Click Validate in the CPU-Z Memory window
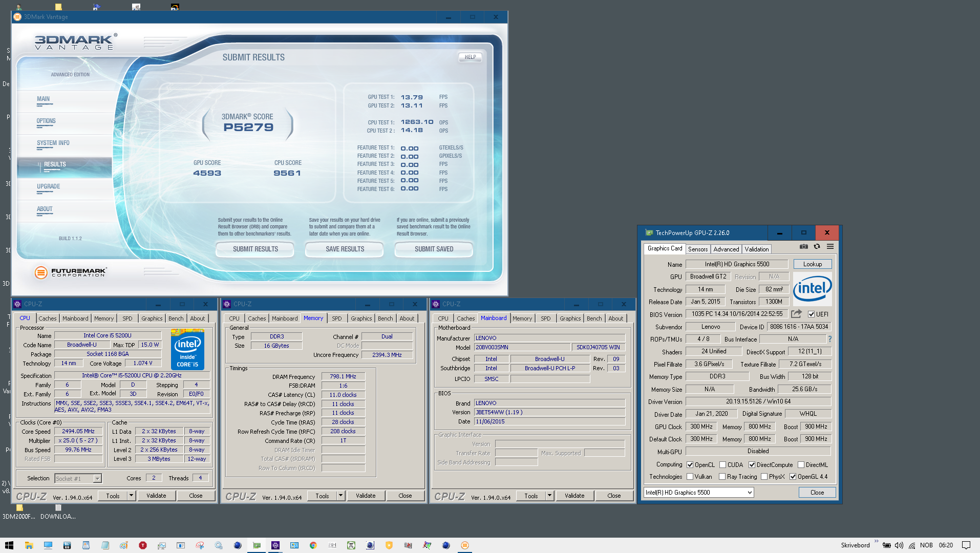Image resolution: width=980 pixels, height=553 pixels. tap(366, 496)
